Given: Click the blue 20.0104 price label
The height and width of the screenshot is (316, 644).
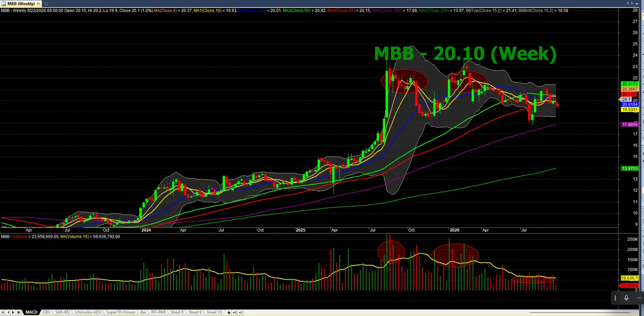Looking at the screenshot, I should point(630,104).
